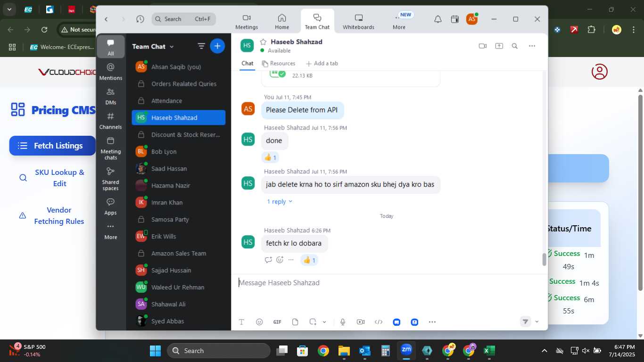
Task: Open the More tab with NEW badge
Action: [399, 21]
